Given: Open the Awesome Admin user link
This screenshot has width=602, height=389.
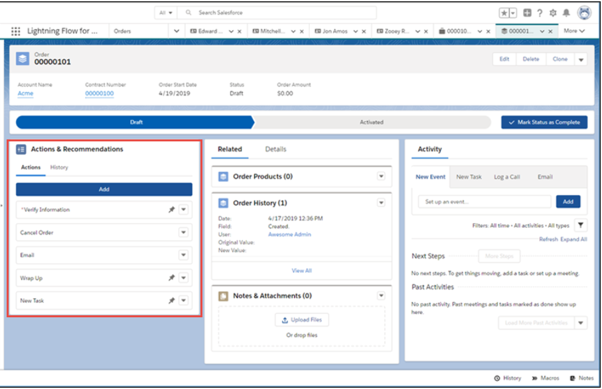Looking at the screenshot, I should (289, 235).
